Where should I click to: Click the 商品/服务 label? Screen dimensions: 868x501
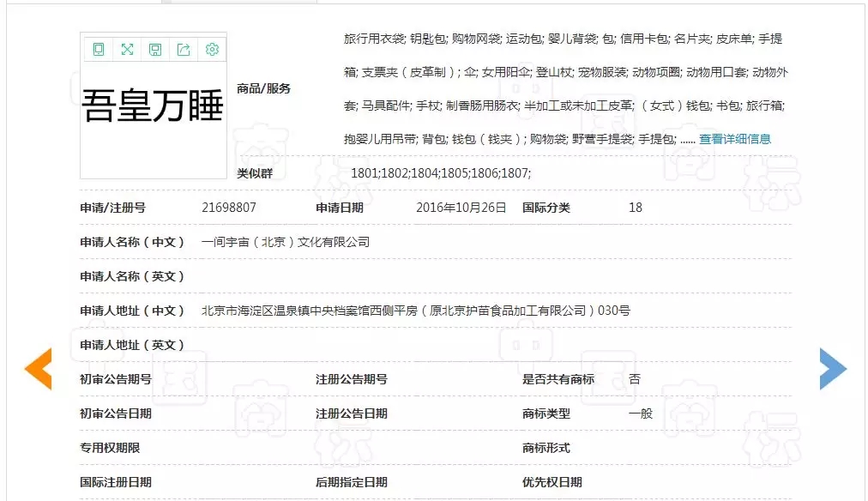263,88
